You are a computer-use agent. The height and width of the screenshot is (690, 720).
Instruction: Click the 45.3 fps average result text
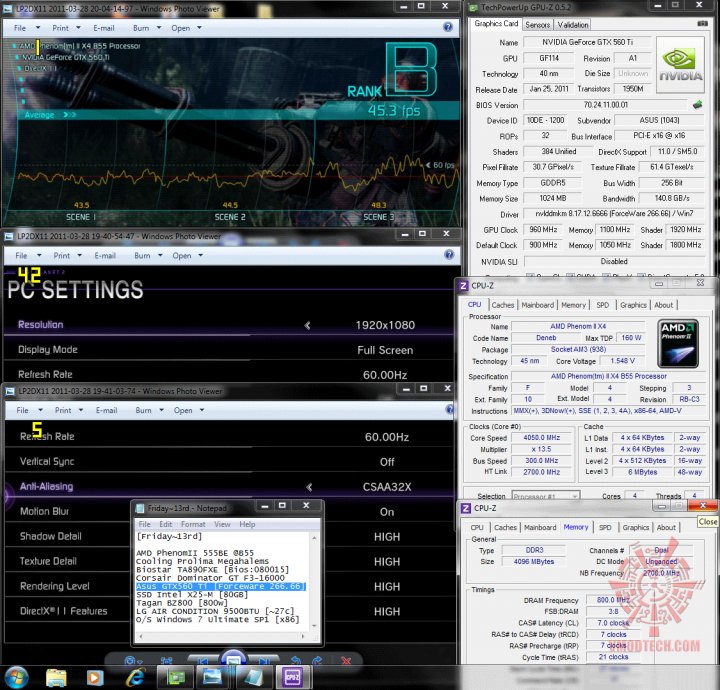pyautogui.click(x=394, y=111)
